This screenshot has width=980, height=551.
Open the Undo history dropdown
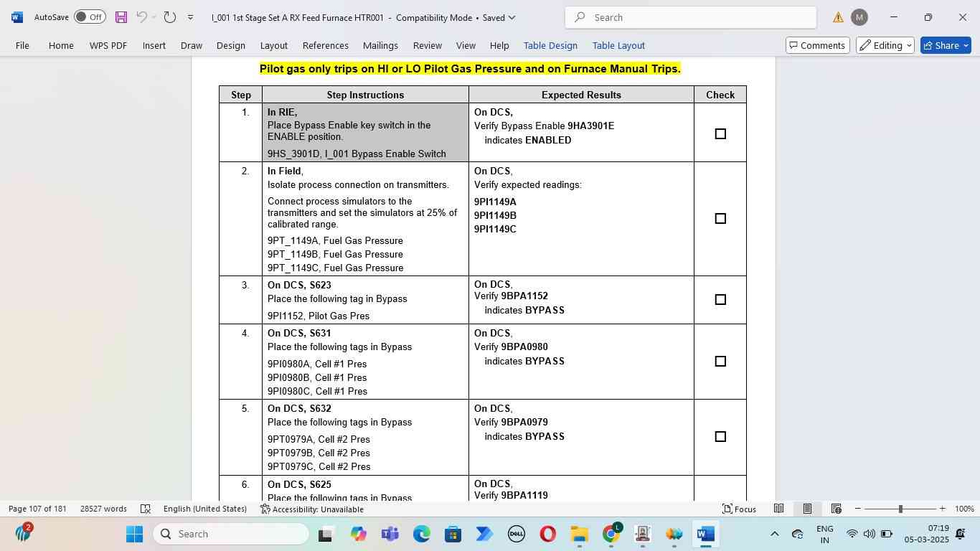coord(154,17)
